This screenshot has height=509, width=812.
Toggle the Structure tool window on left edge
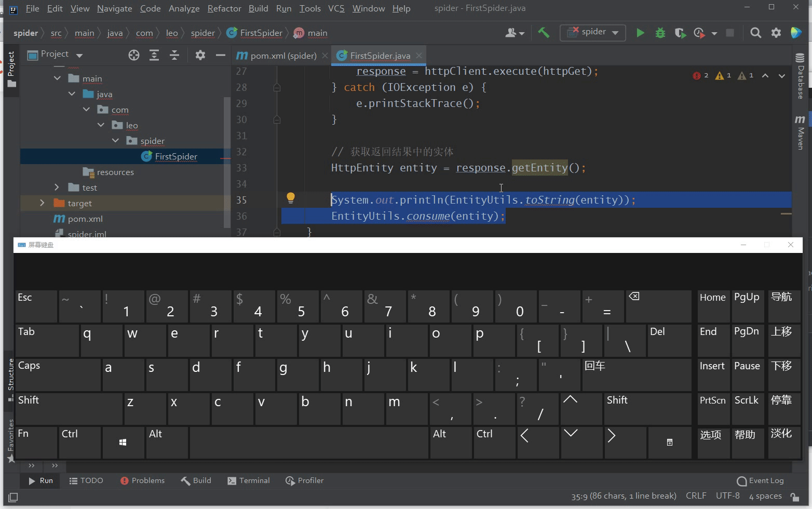pos(10,375)
